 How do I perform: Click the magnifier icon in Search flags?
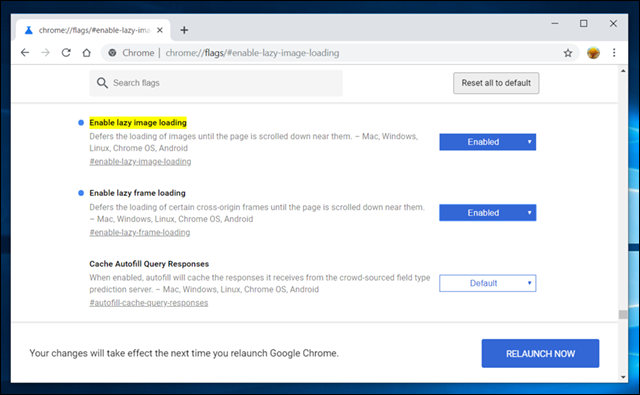pyautogui.click(x=102, y=83)
